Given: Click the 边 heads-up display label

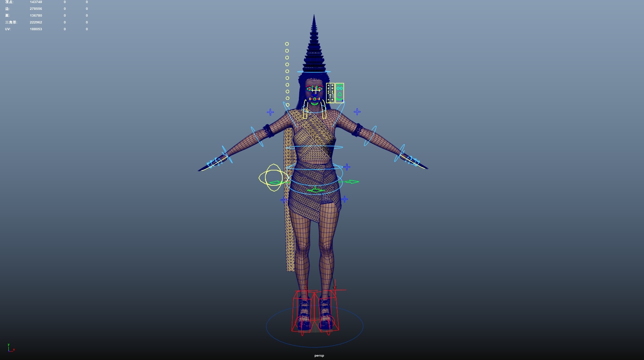Looking at the screenshot, I should click(7, 9).
